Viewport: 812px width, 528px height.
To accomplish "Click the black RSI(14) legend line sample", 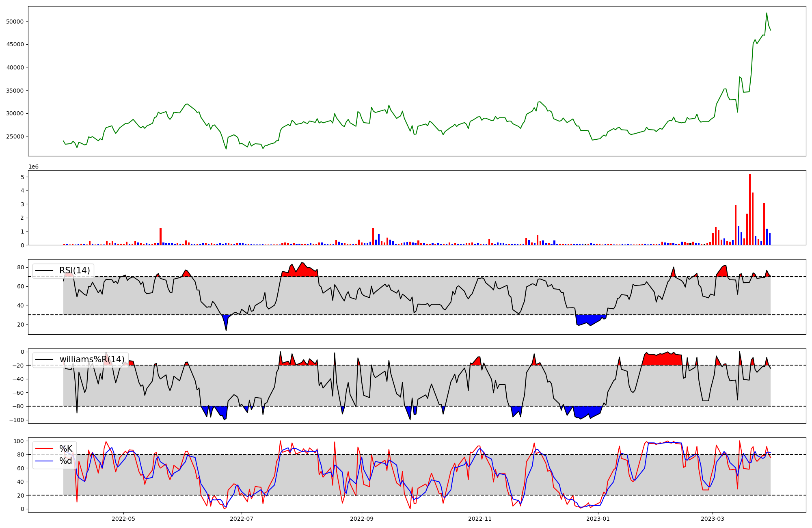I will pos(44,271).
